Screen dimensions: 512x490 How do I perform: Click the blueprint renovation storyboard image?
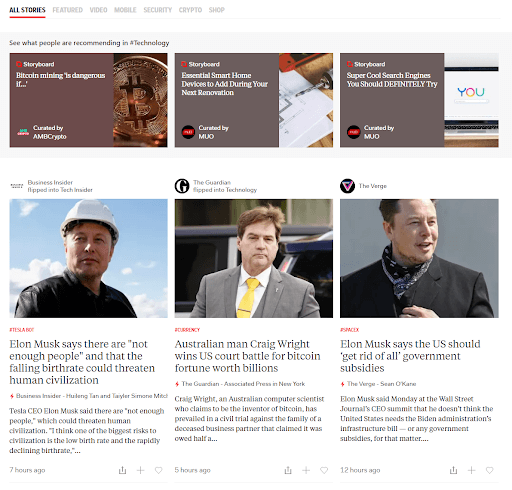(x=306, y=100)
